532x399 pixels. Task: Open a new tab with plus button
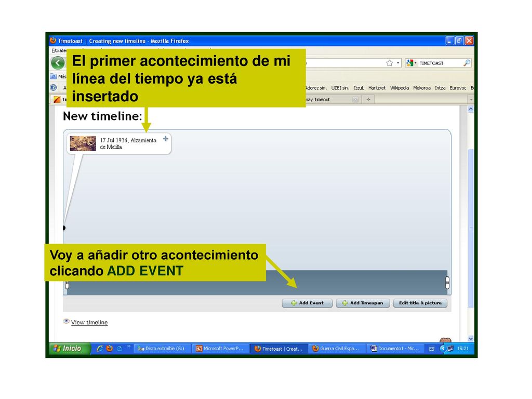coord(368,99)
